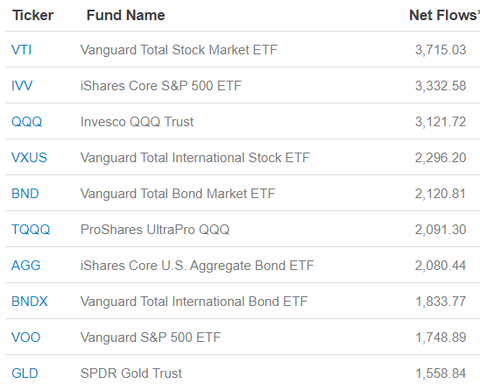Click the Vanguard Total International Bond ETF name
This screenshot has height=391, width=480.
194,302
